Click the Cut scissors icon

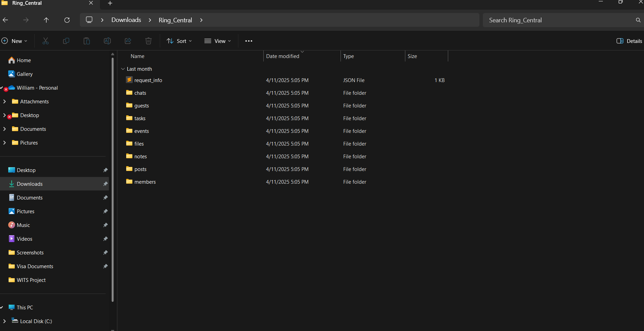[x=46, y=41]
